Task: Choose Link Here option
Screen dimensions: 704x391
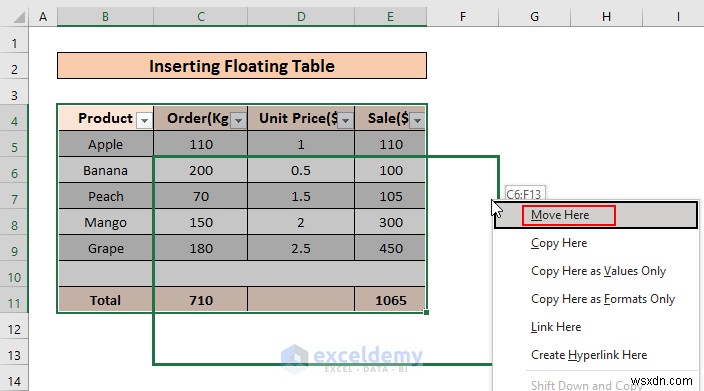Action: point(596,327)
